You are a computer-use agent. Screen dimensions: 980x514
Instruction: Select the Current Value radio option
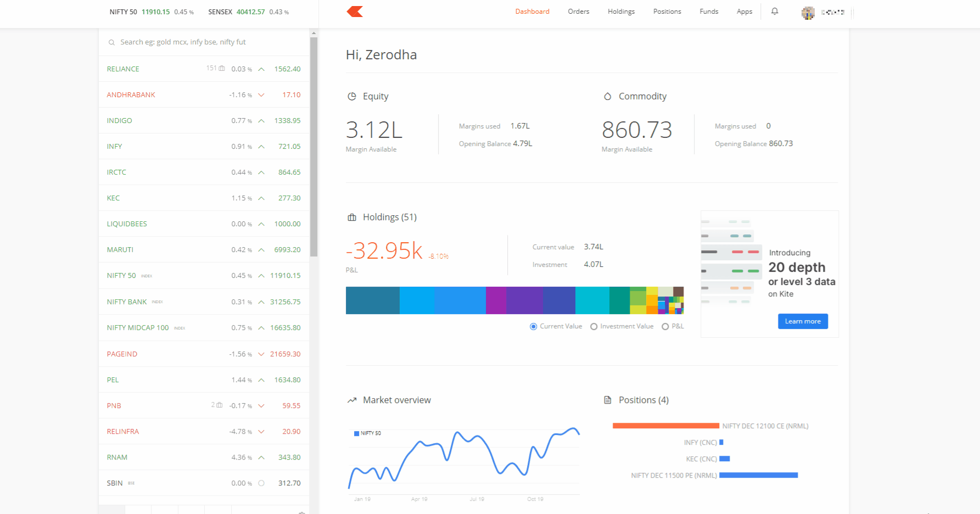click(x=533, y=327)
